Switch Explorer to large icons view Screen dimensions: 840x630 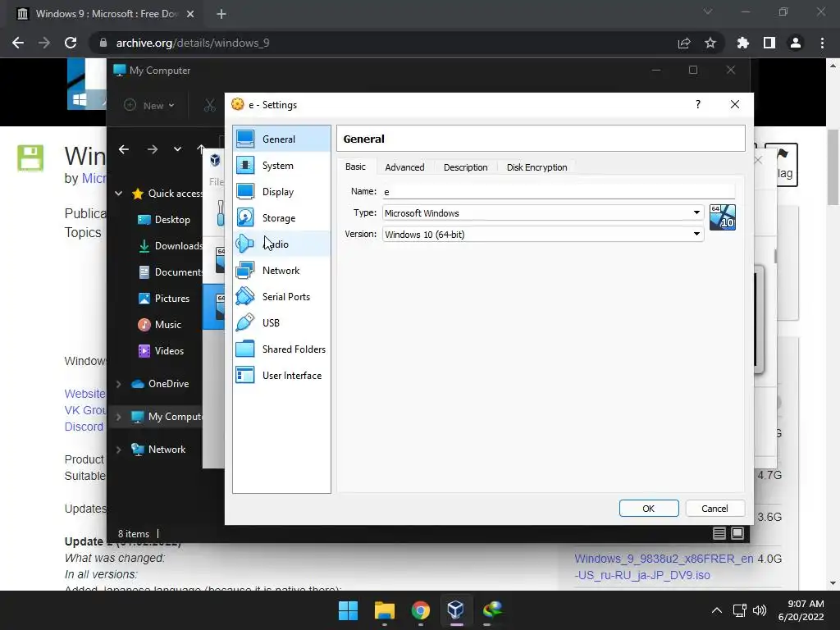tap(737, 533)
